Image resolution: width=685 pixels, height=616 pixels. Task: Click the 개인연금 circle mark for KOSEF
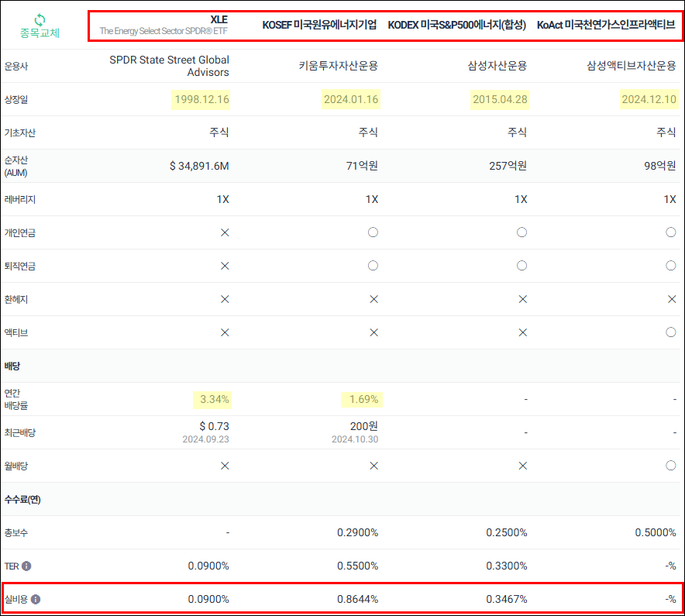pyautogui.click(x=373, y=232)
